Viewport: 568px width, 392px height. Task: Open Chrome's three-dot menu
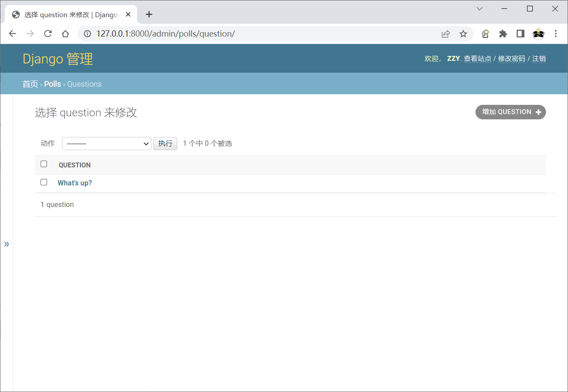[x=556, y=34]
